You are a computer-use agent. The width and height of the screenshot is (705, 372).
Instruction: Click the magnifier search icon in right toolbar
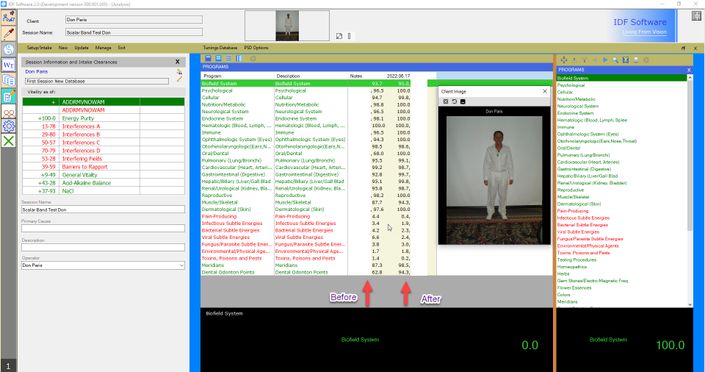pos(615,60)
